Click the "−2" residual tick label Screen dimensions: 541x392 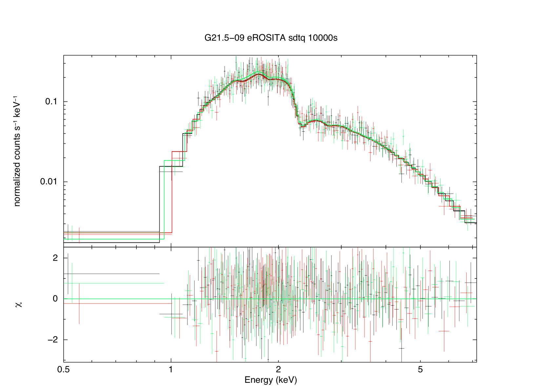[53, 340]
